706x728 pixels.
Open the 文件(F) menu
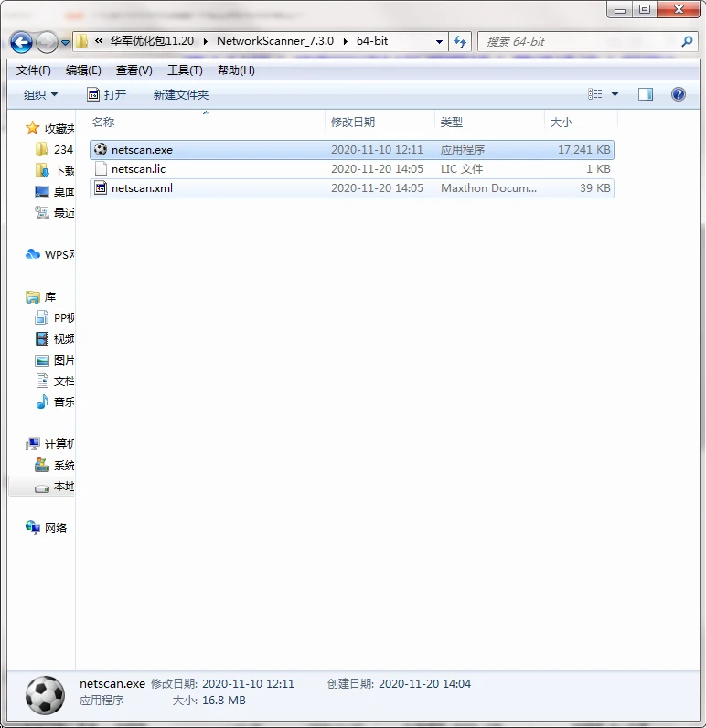click(x=34, y=70)
